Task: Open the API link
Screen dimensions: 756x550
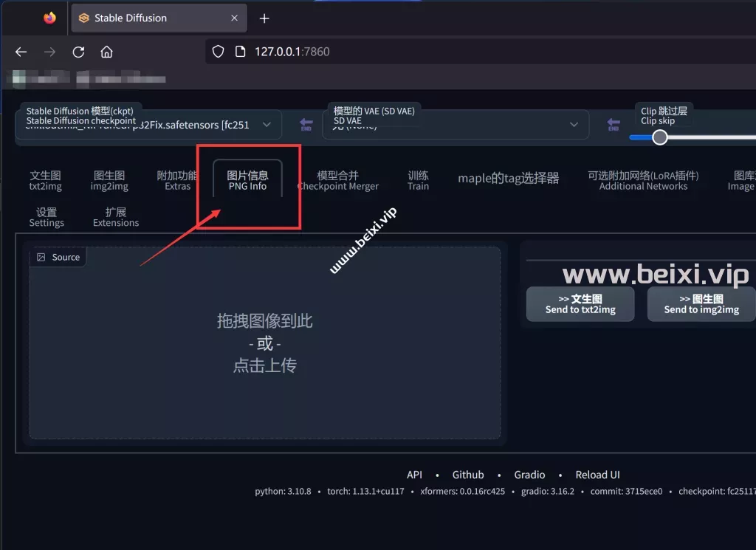Action: click(414, 475)
